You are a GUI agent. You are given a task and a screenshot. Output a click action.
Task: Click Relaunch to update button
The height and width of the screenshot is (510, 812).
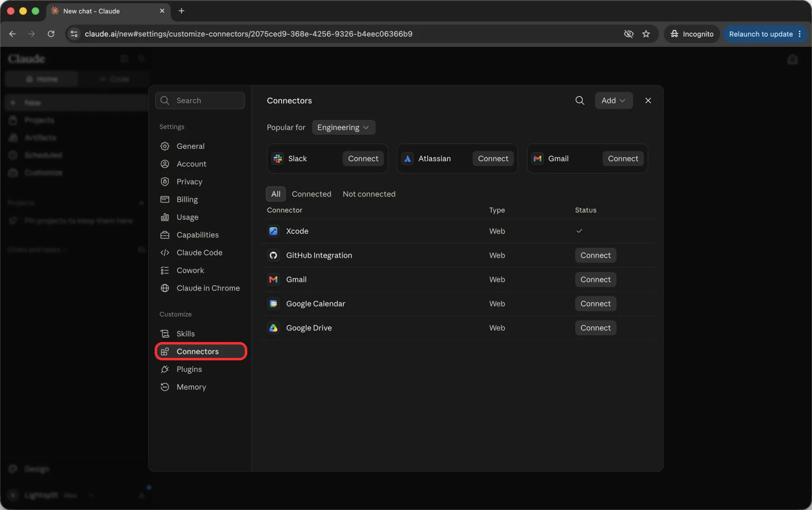click(x=765, y=34)
